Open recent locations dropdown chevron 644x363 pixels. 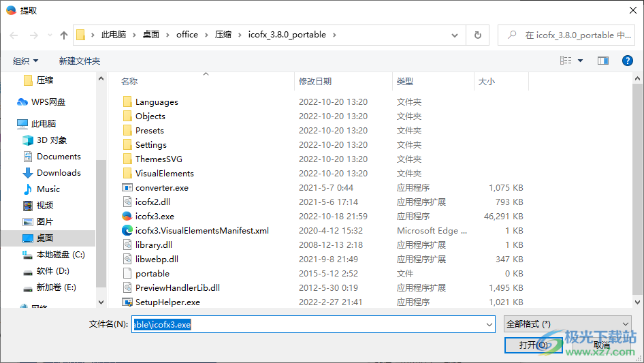[x=50, y=35]
